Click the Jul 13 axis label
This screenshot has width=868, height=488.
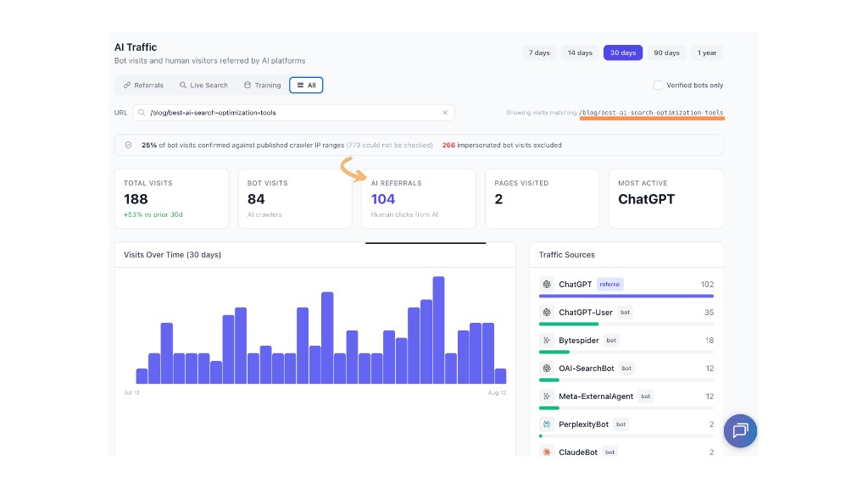pos(131,392)
